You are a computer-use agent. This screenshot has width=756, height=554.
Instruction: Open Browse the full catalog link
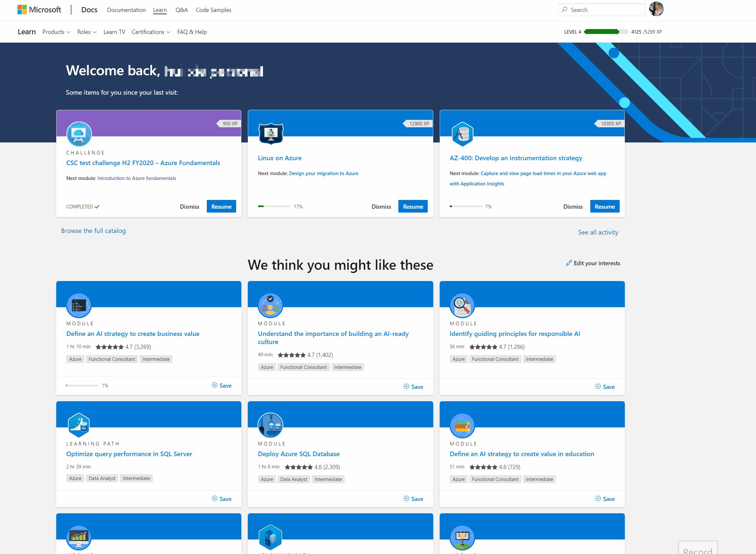(x=93, y=231)
